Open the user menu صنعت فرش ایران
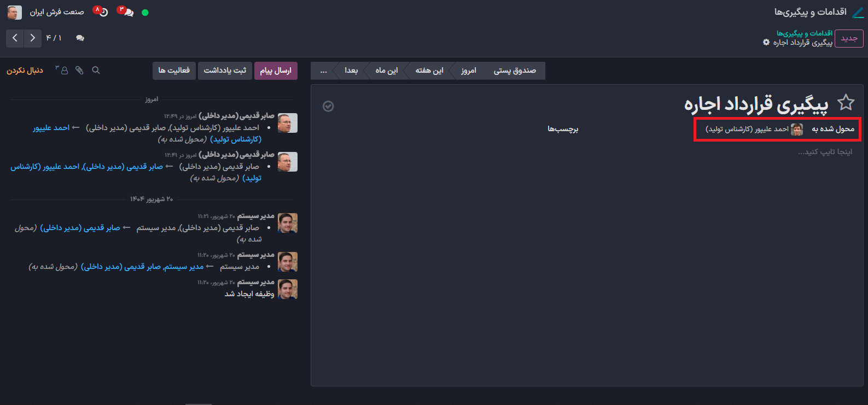Viewport: 868px width, 405px height. coord(46,12)
